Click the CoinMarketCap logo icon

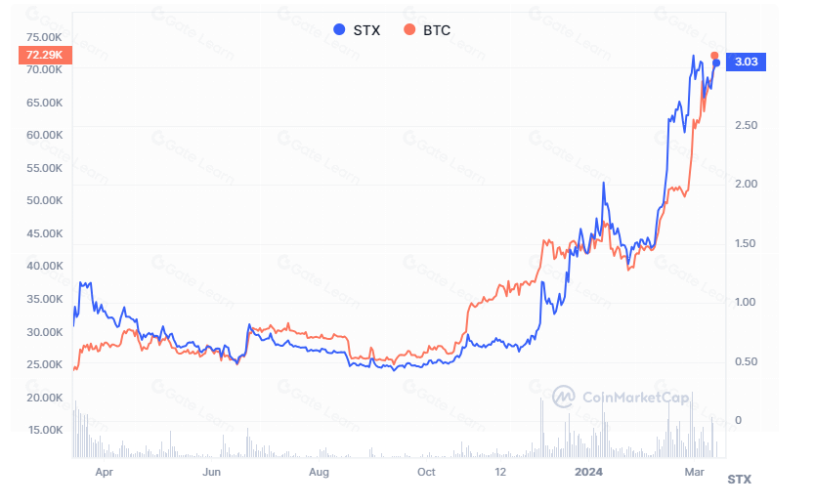(564, 397)
